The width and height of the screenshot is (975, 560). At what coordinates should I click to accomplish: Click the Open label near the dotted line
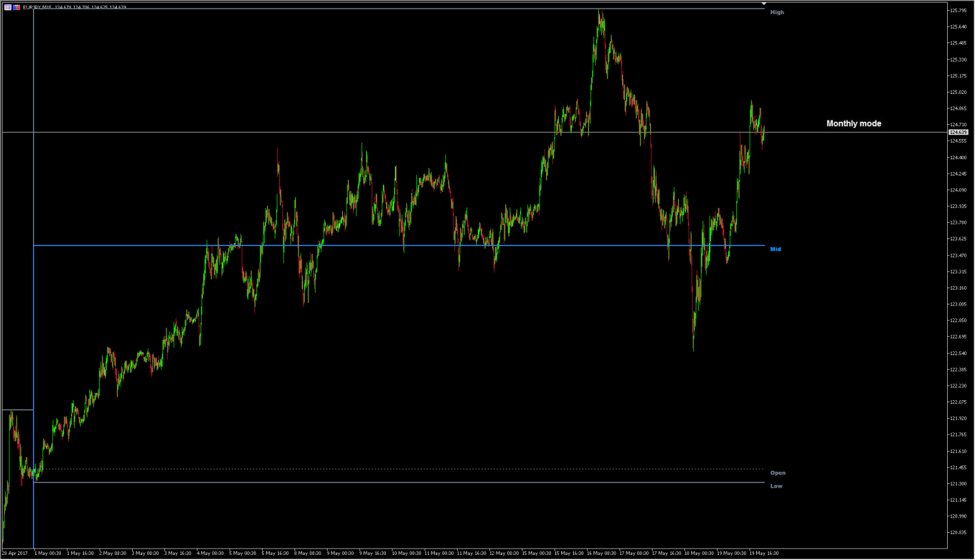tap(778, 472)
